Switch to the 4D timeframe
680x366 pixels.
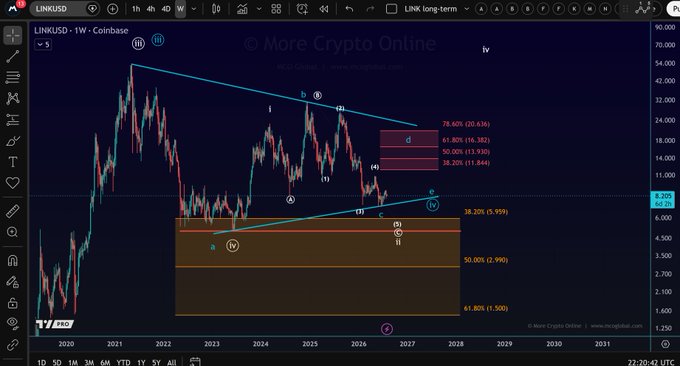click(x=166, y=9)
